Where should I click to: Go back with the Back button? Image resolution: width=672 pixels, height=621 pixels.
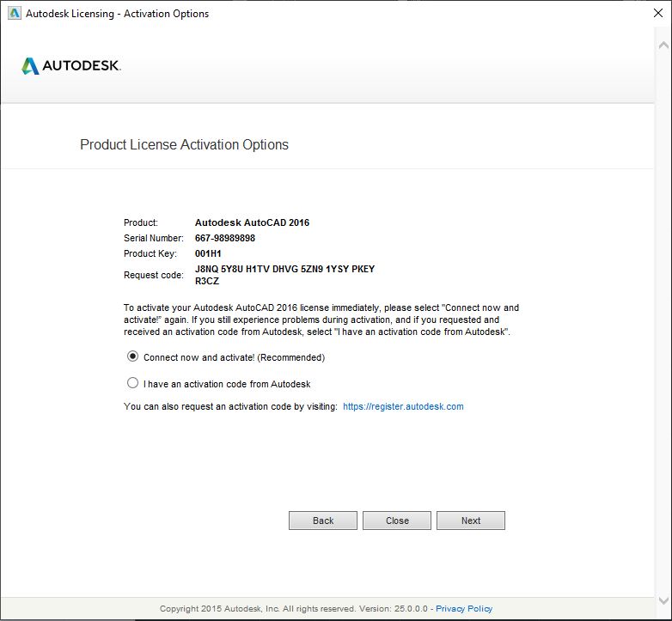[323, 521]
